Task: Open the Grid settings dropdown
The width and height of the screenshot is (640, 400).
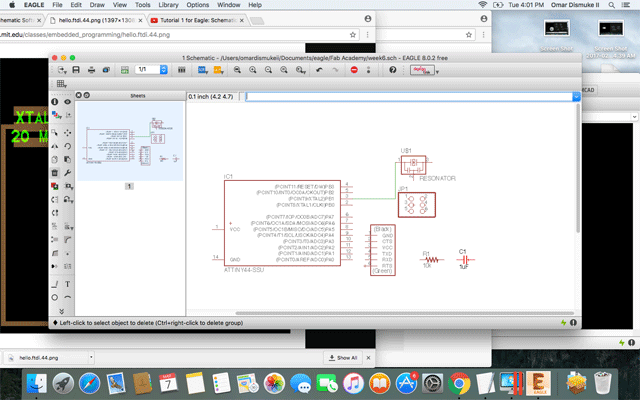Action: click(62, 84)
